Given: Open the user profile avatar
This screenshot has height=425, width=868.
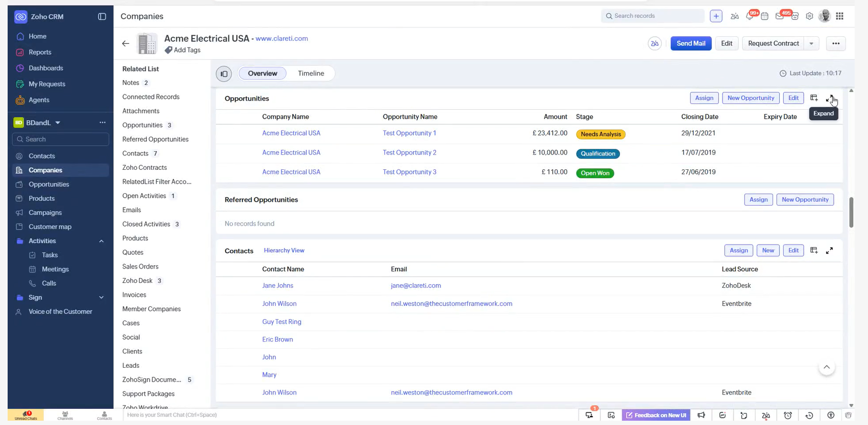Looking at the screenshot, I should click(x=825, y=16).
